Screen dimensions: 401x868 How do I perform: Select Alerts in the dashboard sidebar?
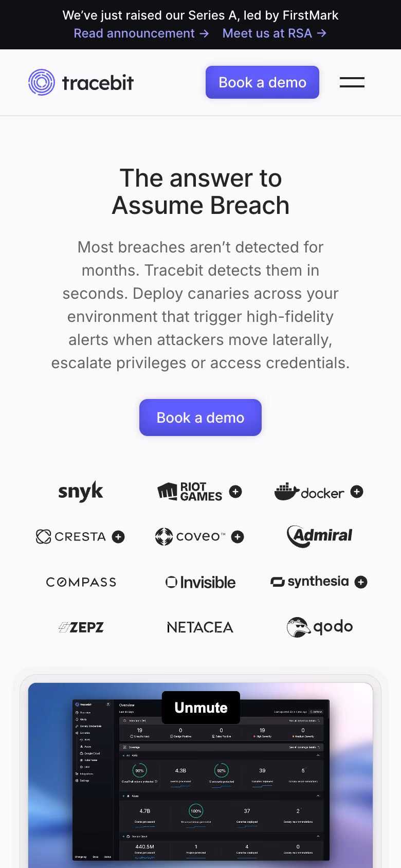pos(82,719)
